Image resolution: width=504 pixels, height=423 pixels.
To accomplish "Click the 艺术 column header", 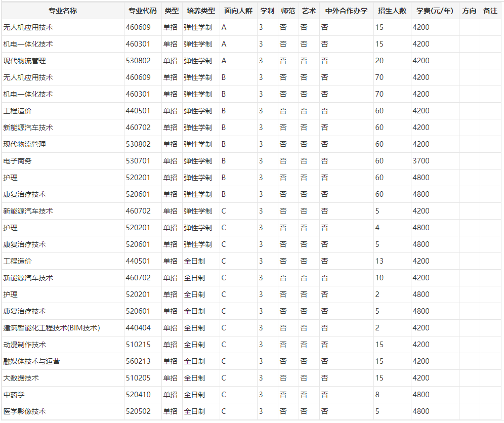I will click(x=309, y=11).
